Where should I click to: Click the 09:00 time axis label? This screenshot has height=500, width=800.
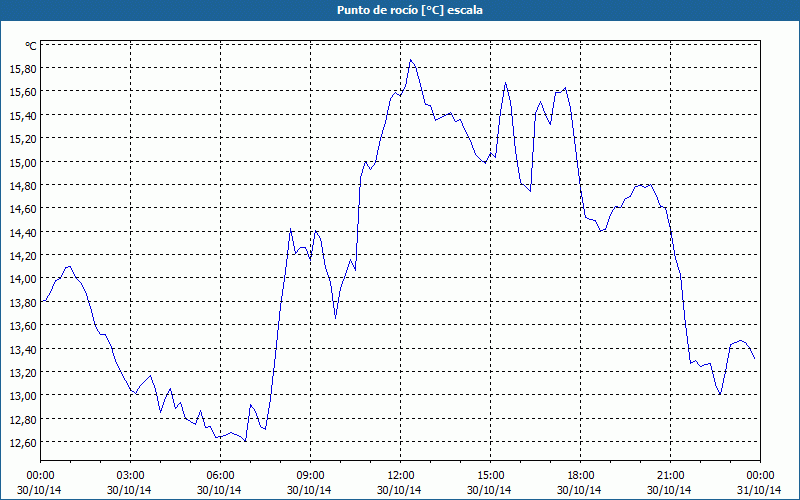pos(310,476)
